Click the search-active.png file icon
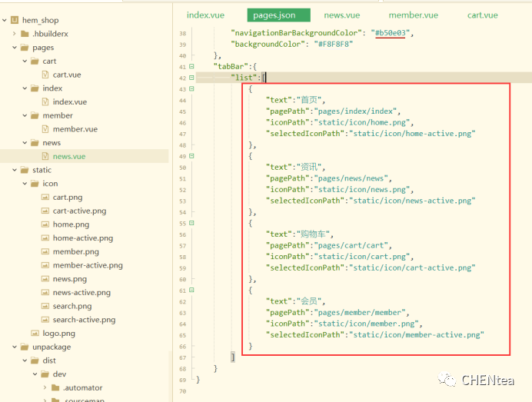This screenshot has width=532, height=402. 45,320
